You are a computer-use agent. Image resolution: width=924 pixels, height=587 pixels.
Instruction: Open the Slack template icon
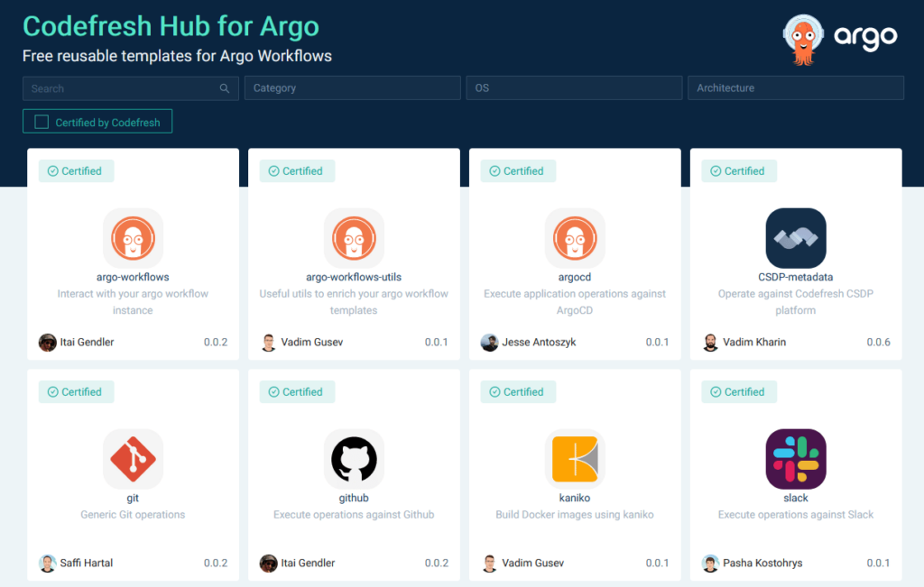[x=795, y=459]
